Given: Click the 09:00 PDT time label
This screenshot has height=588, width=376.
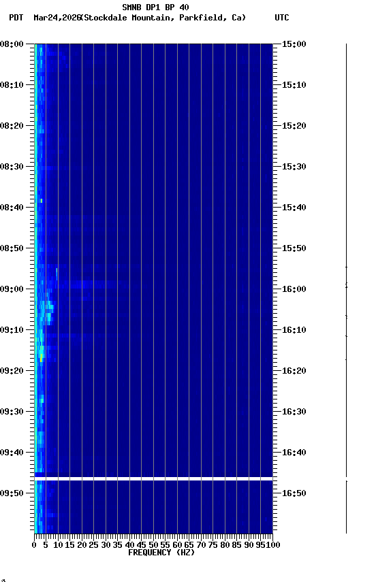Looking at the screenshot, I should tap(12, 289).
